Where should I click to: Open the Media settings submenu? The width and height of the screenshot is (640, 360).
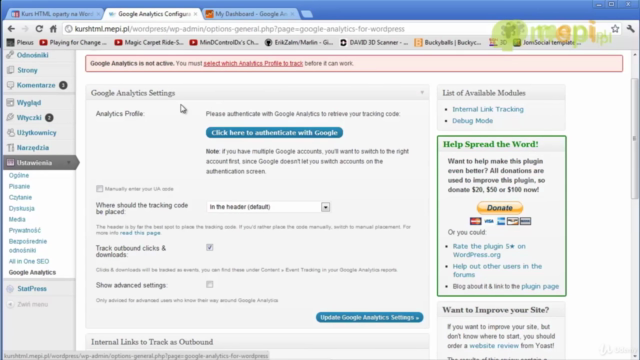click(x=17, y=219)
